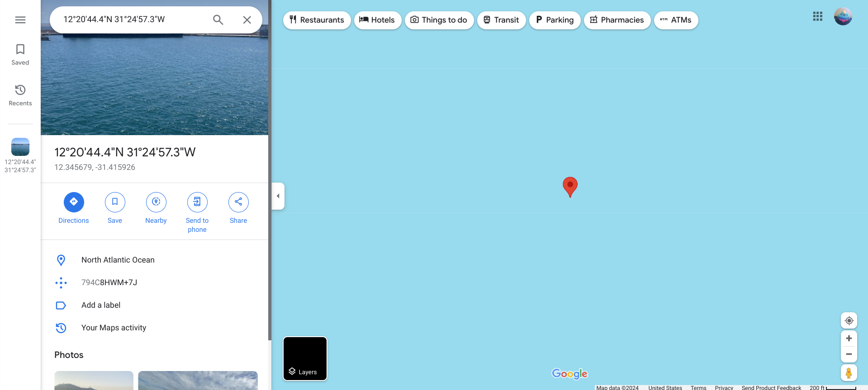Send location to phone
The height and width of the screenshot is (390, 868).
click(197, 212)
